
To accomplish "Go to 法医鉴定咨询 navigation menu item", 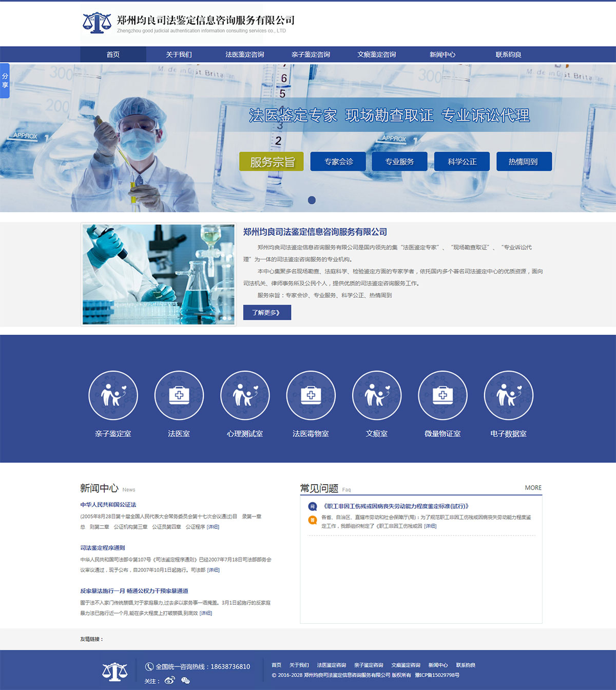I will 245,54.
